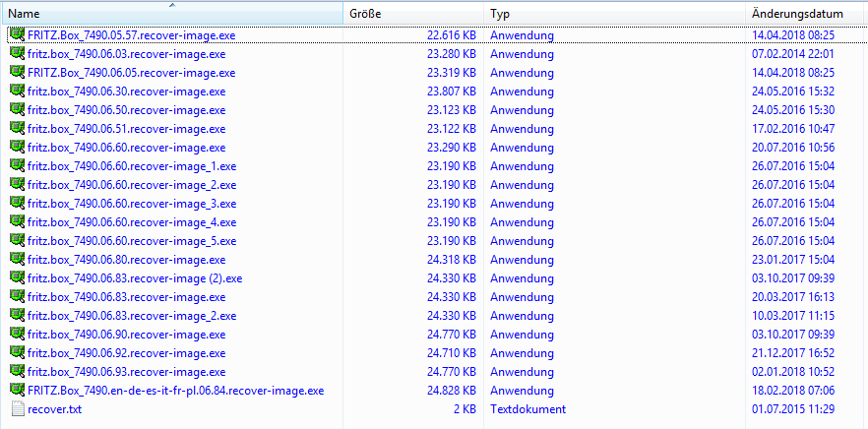Click the date 21.12.2017 16:52
Screen dimensions: 868x429
[x=793, y=353]
